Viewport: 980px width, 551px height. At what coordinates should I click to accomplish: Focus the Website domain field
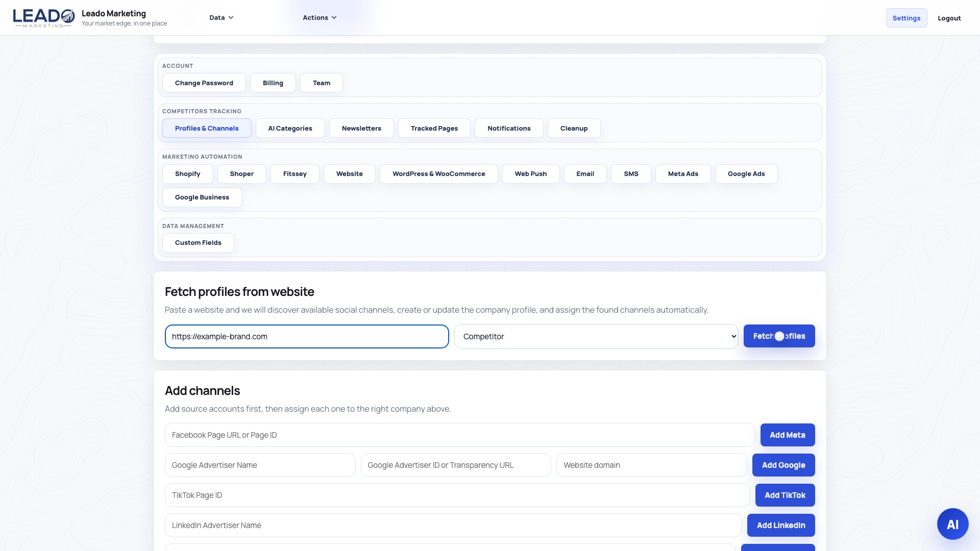[652, 465]
